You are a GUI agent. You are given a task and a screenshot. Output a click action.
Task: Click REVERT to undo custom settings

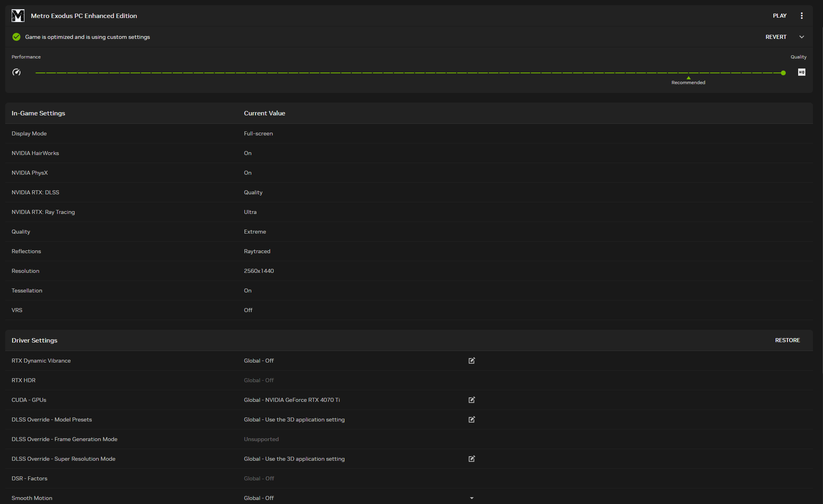point(776,37)
